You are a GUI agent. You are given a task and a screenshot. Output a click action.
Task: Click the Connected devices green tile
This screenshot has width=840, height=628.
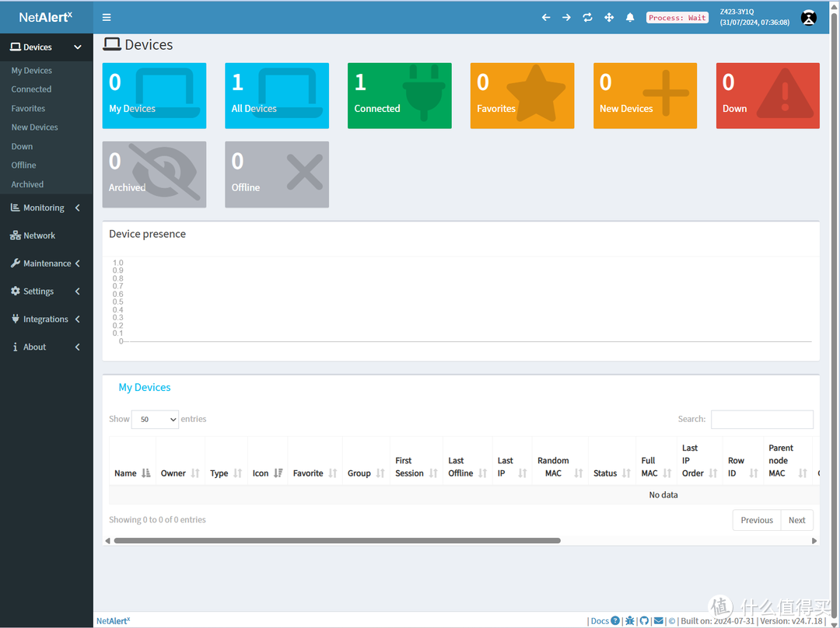tap(399, 96)
